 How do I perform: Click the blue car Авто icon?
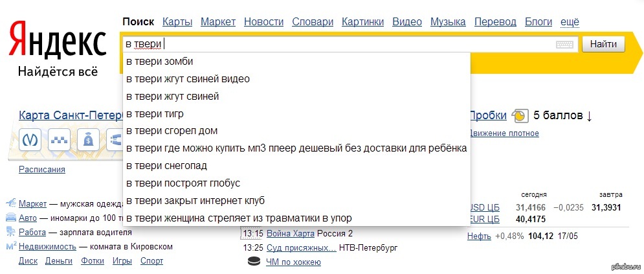point(11,218)
